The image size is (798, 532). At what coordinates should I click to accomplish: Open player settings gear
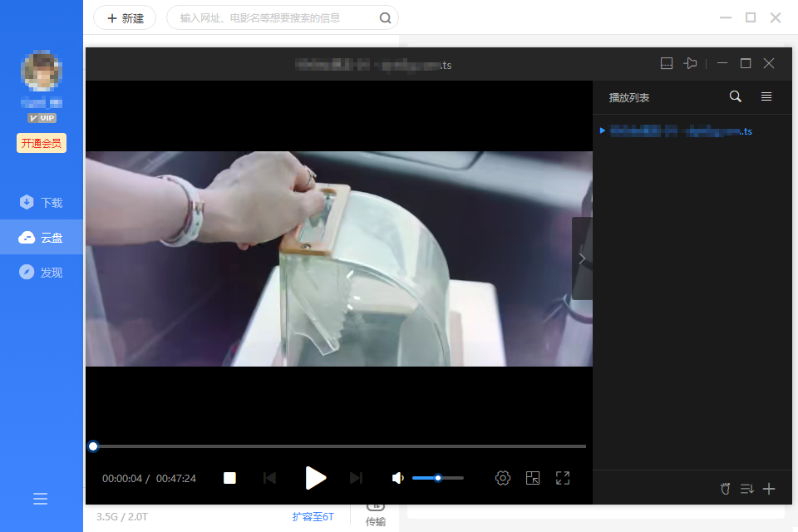pyautogui.click(x=502, y=478)
